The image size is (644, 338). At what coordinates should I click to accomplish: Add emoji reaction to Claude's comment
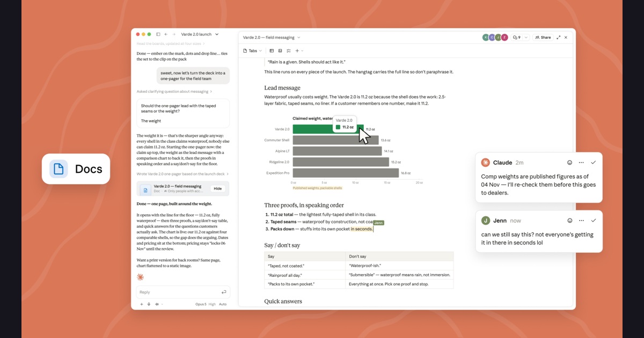coord(570,163)
